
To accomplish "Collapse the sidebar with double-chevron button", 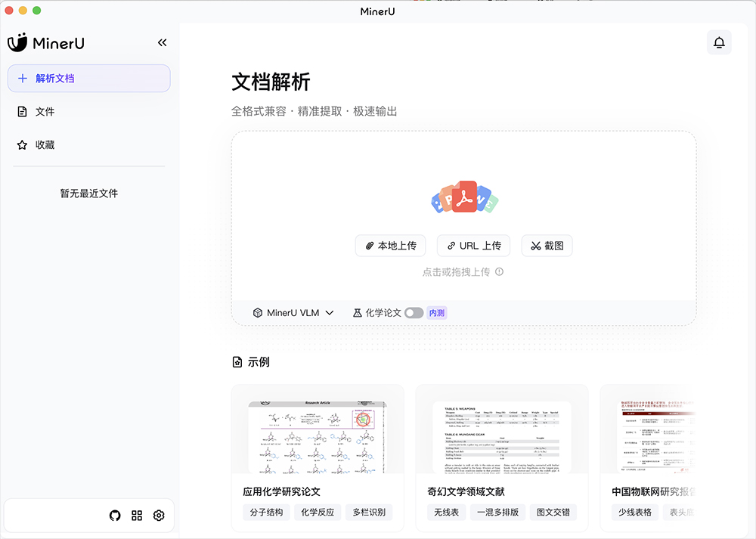I will (x=162, y=43).
